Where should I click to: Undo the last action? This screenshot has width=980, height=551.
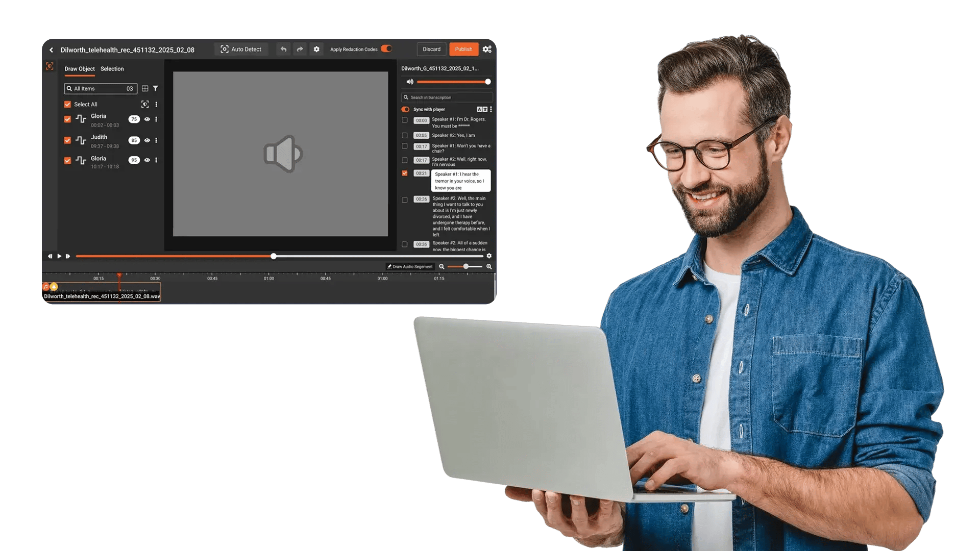click(283, 49)
